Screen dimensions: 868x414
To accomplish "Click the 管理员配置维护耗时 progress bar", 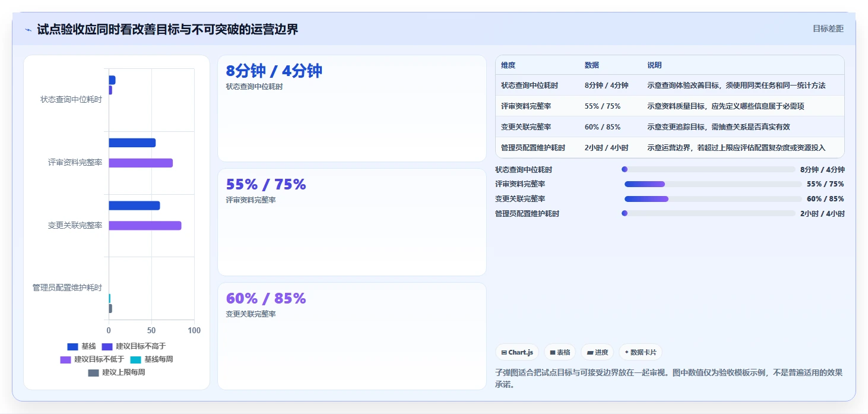I will point(708,213).
